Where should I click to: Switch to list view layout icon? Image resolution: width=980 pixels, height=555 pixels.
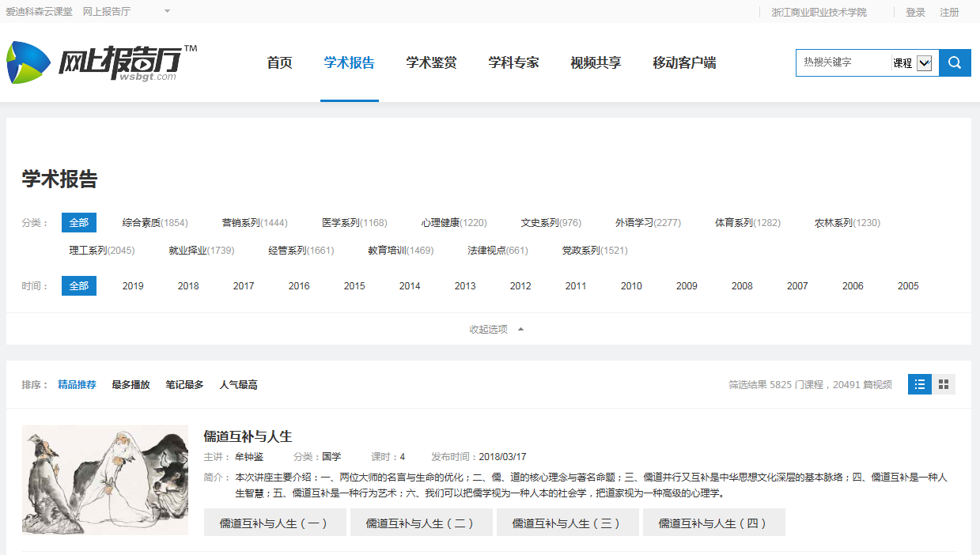coord(920,384)
